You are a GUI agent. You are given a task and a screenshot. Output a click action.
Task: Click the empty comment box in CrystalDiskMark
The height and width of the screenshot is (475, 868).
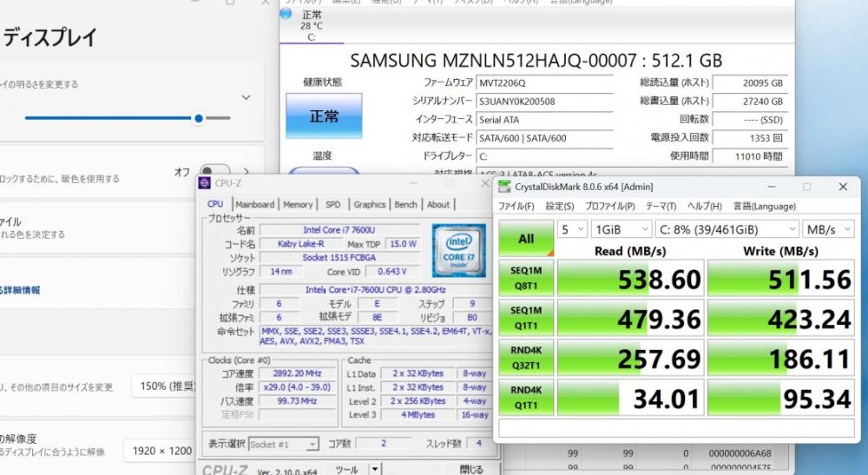[x=676, y=428]
